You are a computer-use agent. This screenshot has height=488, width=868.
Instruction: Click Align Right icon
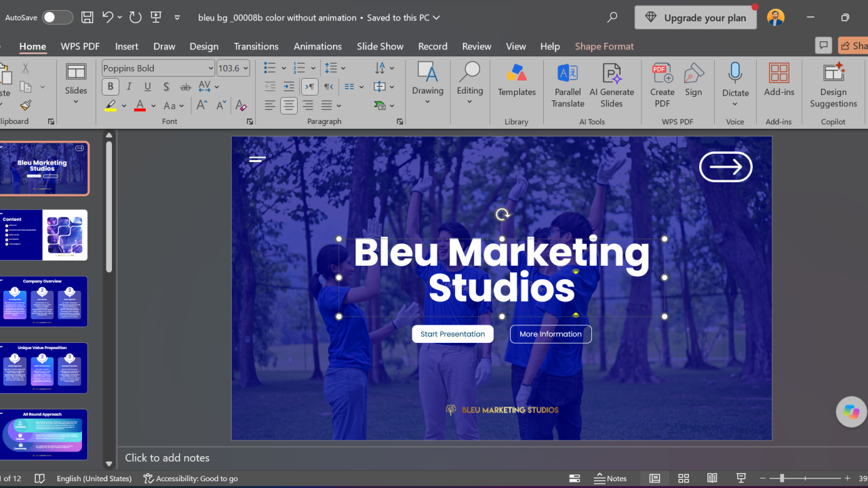click(308, 106)
